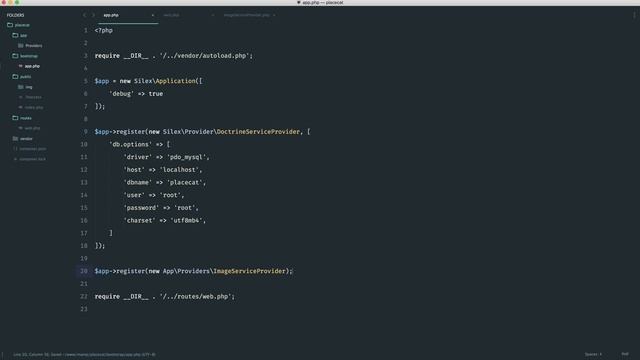Open Spaces indentation setting in status bar
This screenshot has height=360, width=640.
[x=593, y=354]
